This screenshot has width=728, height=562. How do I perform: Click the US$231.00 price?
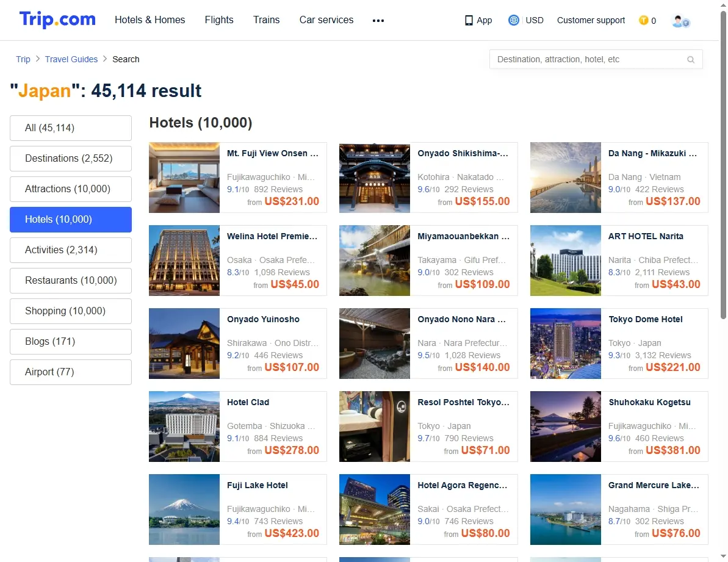[x=292, y=201]
